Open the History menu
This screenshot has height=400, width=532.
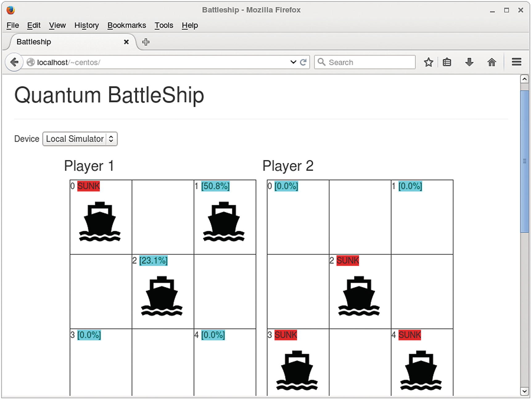[x=87, y=25]
